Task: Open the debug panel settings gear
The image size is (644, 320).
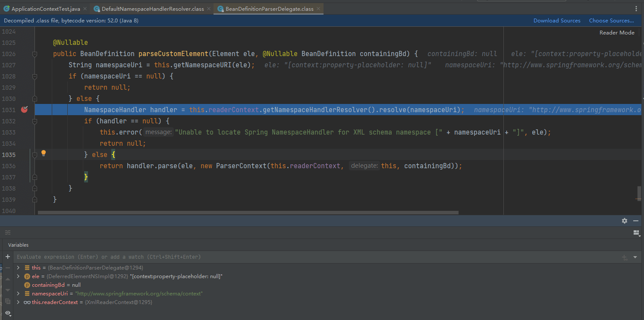Action: tap(624, 221)
